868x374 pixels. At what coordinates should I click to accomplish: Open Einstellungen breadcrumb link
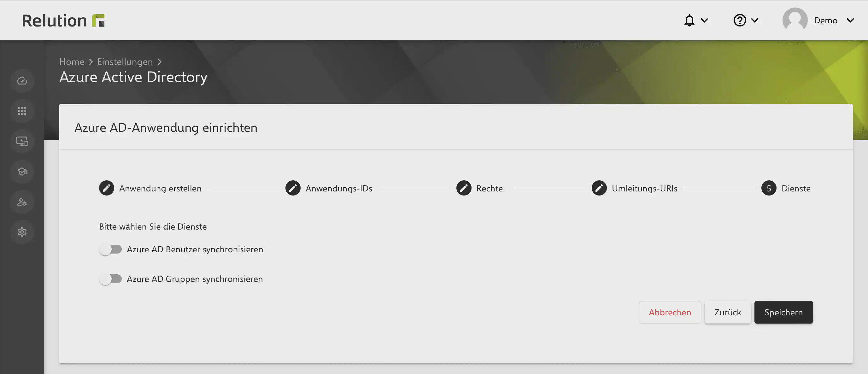pyautogui.click(x=125, y=62)
